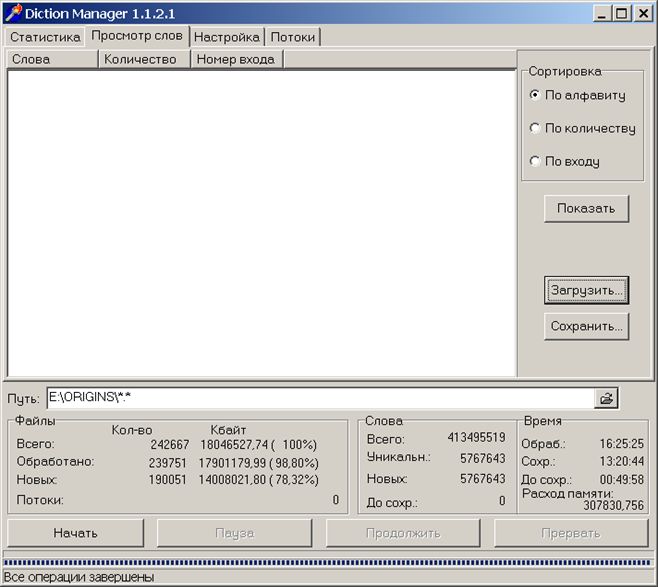Click the blue progress bar
The height and width of the screenshot is (587, 658).
(328, 562)
